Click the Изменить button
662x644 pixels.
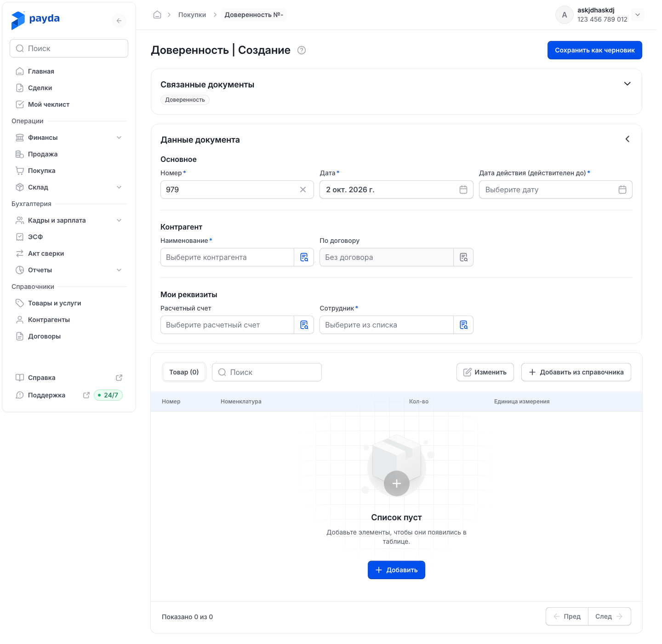485,372
